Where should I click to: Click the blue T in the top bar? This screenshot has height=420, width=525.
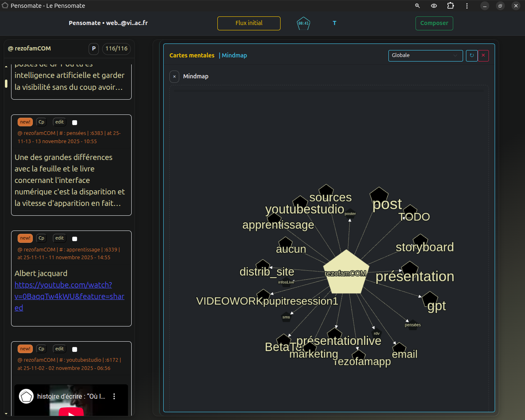(334, 23)
